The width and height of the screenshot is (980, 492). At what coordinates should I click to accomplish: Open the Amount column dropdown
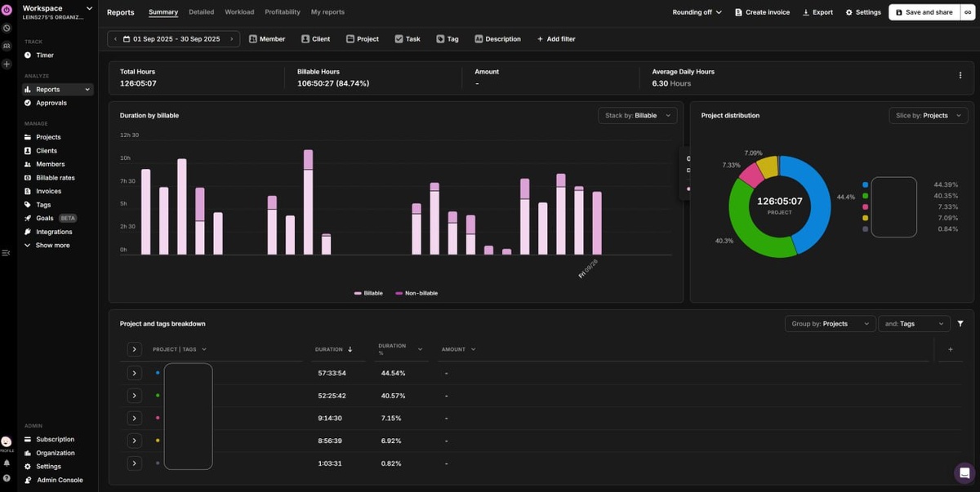pyautogui.click(x=473, y=349)
